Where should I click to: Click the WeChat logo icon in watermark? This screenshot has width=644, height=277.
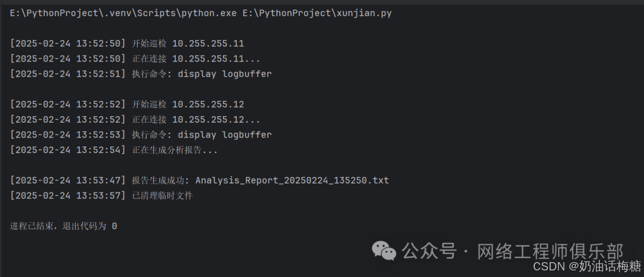point(384,250)
